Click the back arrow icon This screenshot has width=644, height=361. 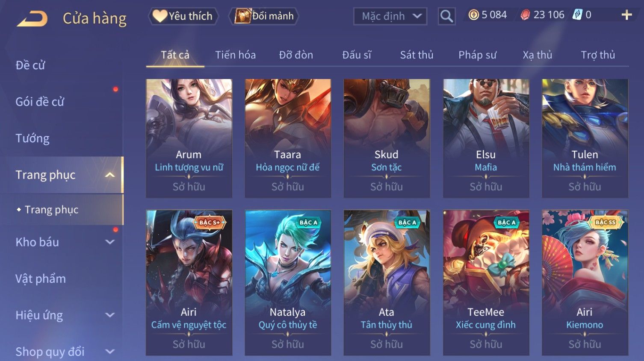coord(32,19)
